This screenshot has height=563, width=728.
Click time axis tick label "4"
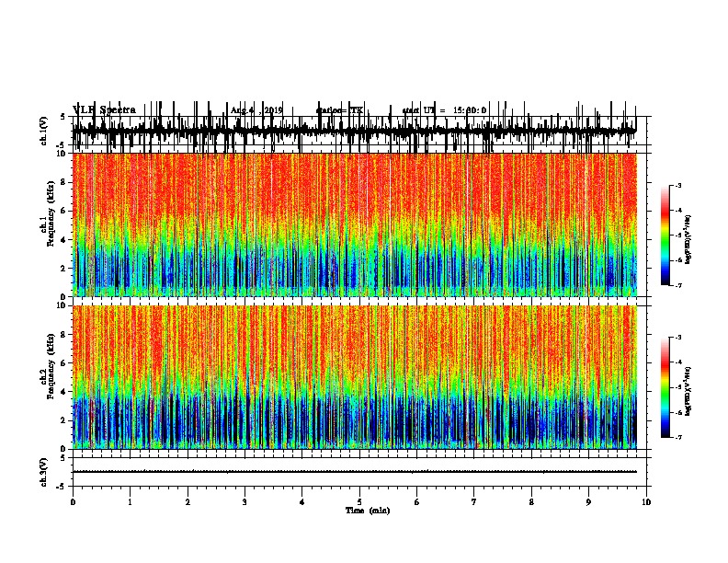click(x=302, y=502)
